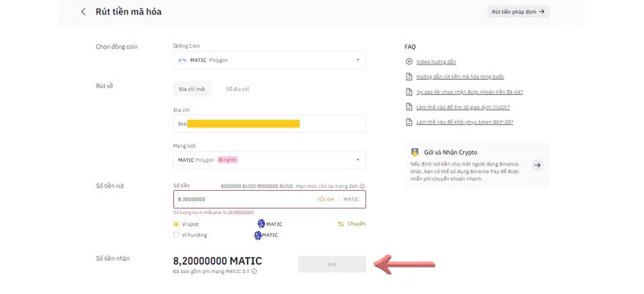Select the Ví Funding radio button
The width and height of the screenshot is (644, 294).
click(176, 235)
